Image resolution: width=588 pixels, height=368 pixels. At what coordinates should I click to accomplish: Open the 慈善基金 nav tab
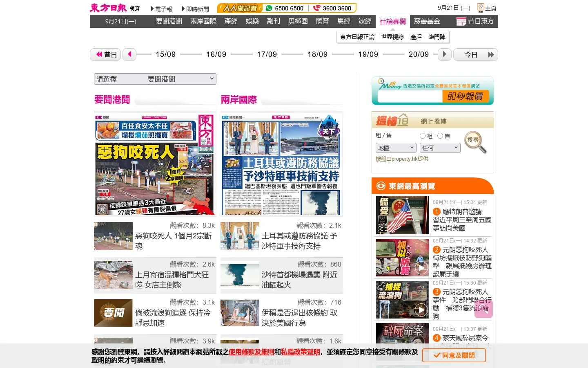(427, 21)
